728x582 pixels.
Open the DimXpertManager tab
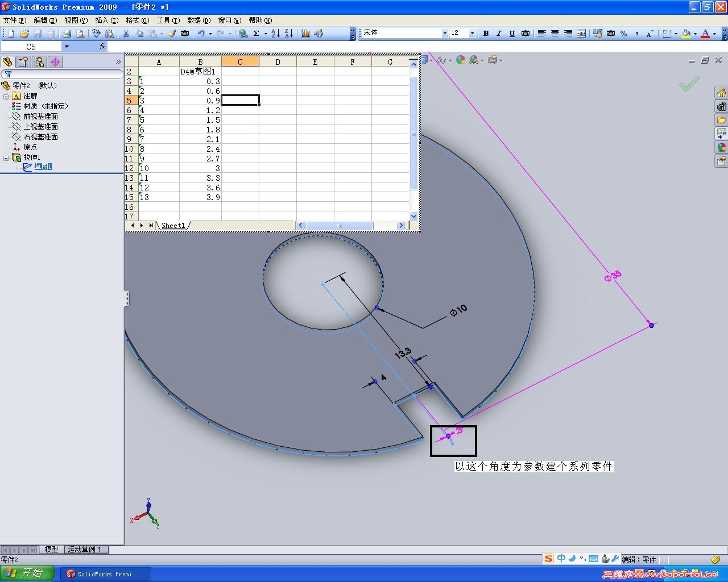click(55, 62)
